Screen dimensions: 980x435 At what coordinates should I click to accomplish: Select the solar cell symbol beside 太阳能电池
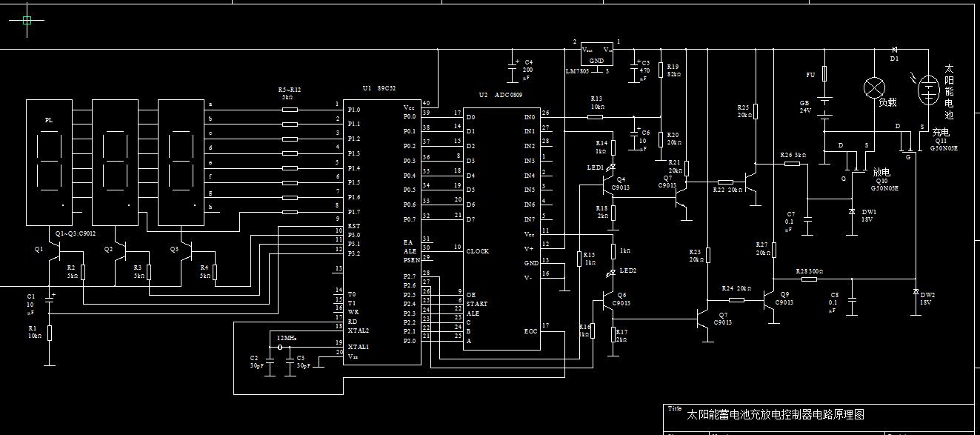point(929,90)
